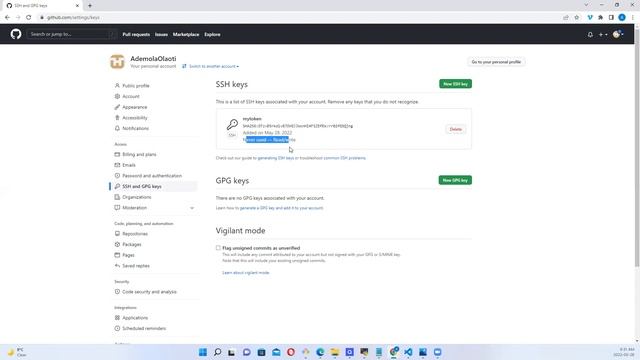Open the user avatar menu in header
Screen dimensions: 640x360
tap(618, 34)
